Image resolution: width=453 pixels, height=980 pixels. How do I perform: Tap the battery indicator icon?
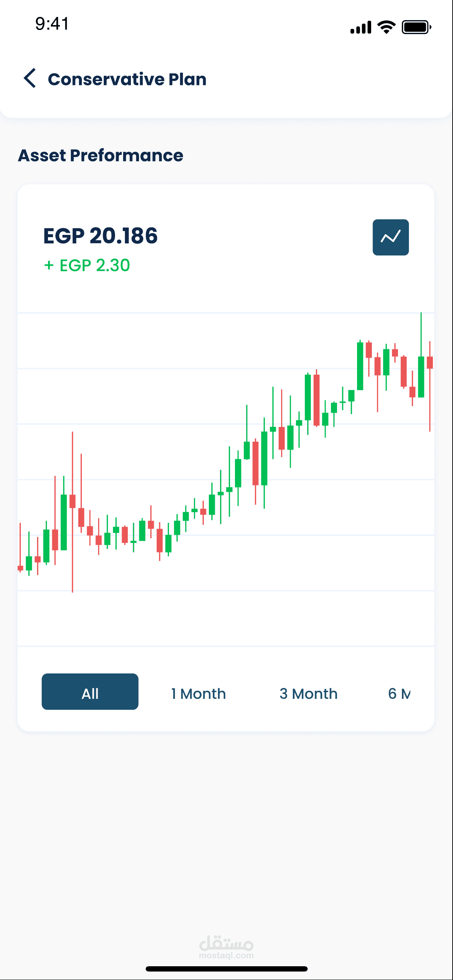point(416,28)
